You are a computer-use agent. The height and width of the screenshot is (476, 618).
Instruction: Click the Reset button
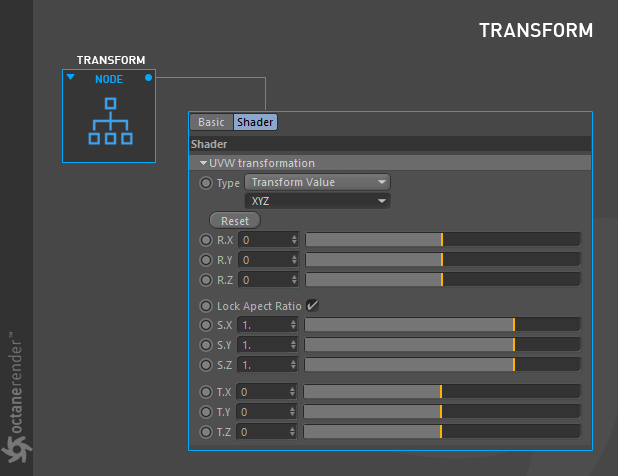235,221
